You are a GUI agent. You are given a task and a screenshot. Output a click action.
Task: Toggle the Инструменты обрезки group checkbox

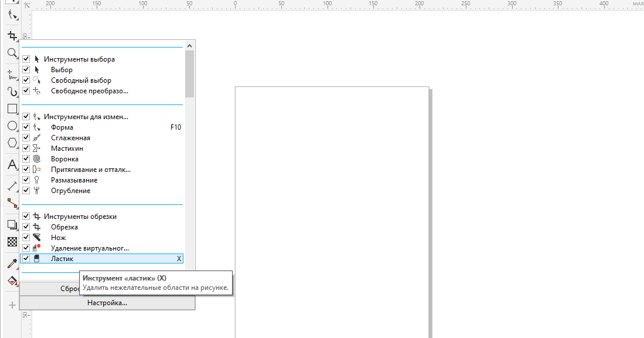click(26, 217)
